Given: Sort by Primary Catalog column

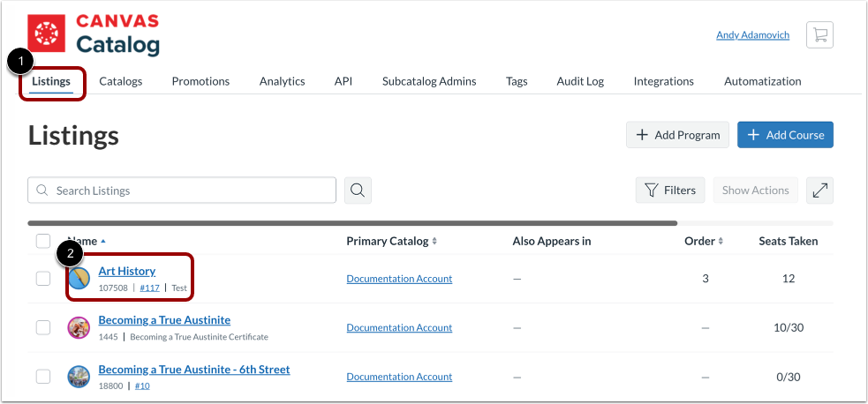Looking at the screenshot, I should point(391,241).
